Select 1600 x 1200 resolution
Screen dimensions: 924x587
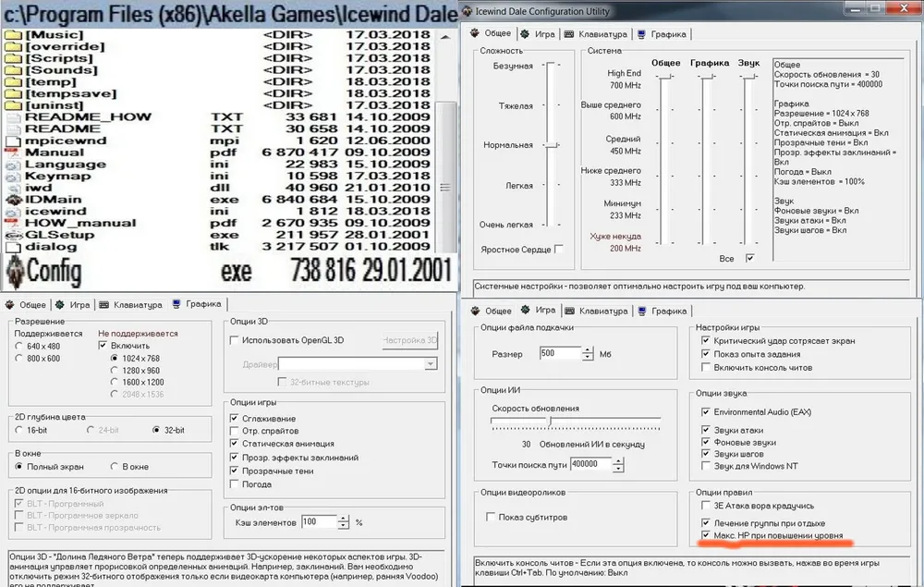115,383
